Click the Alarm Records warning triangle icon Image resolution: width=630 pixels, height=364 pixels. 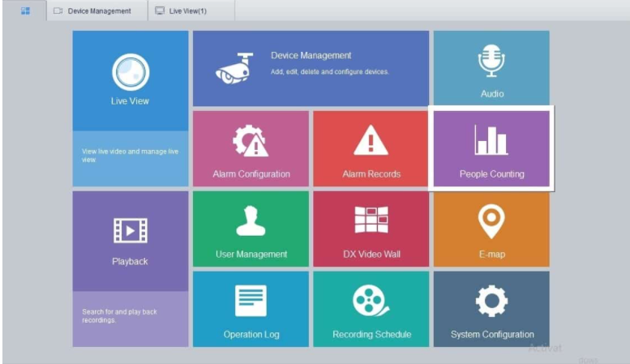click(x=371, y=141)
